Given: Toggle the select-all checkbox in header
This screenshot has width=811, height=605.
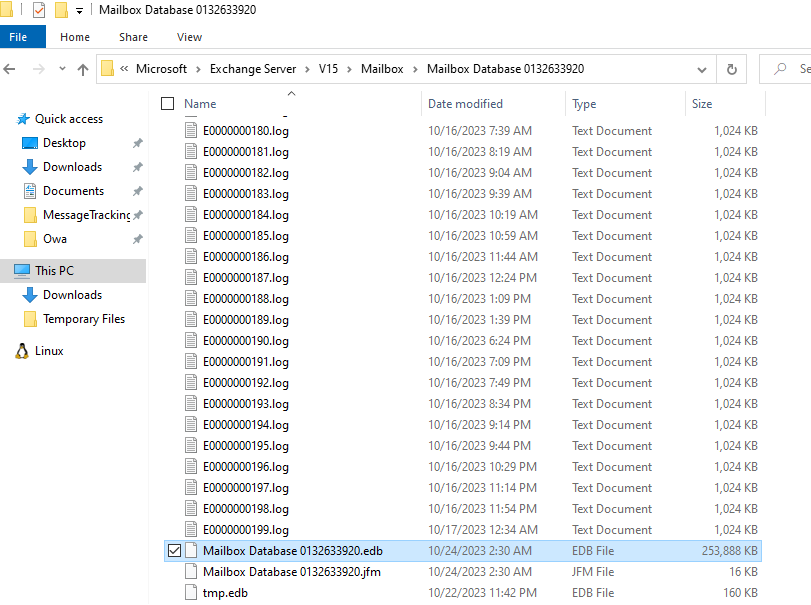Looking at the screenshot, I should [168, 104].
